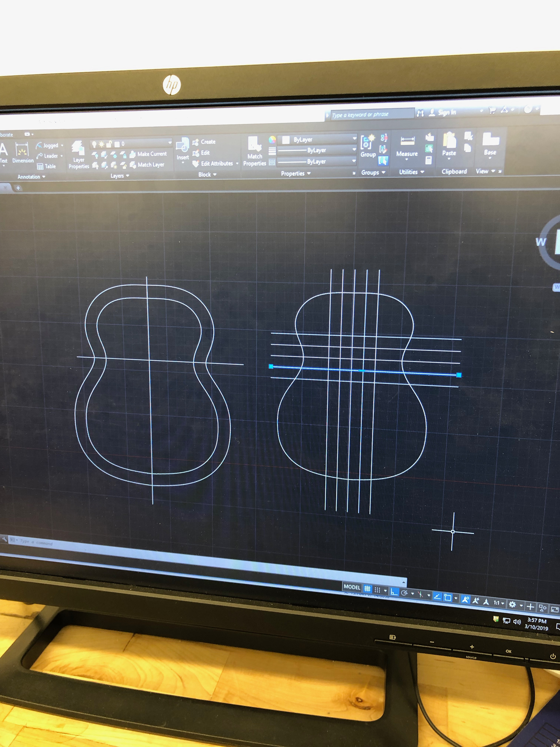
Task: Click the object color wheel icon
Action: tap(272, 140)
